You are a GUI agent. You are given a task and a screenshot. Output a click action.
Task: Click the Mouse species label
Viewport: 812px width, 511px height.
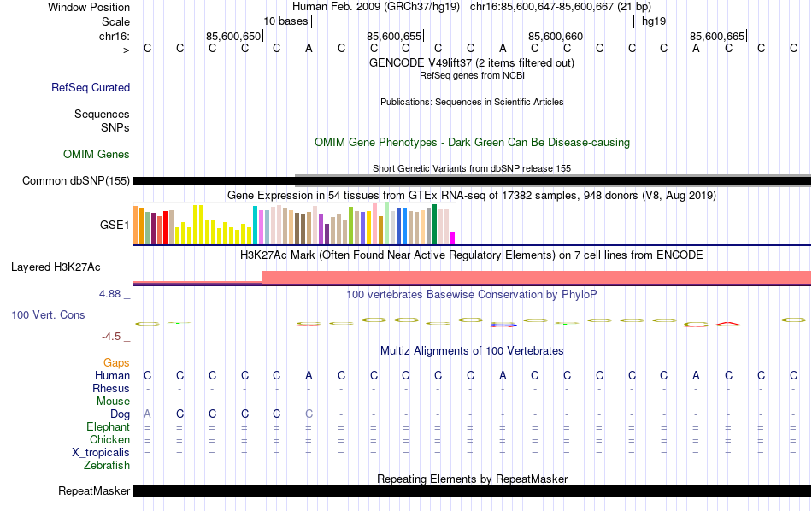113,402
